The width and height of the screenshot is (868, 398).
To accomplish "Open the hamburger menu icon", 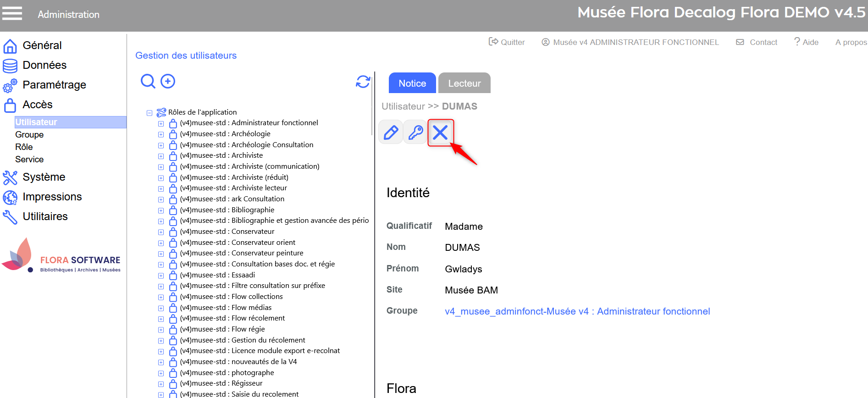I will [12, 14].
